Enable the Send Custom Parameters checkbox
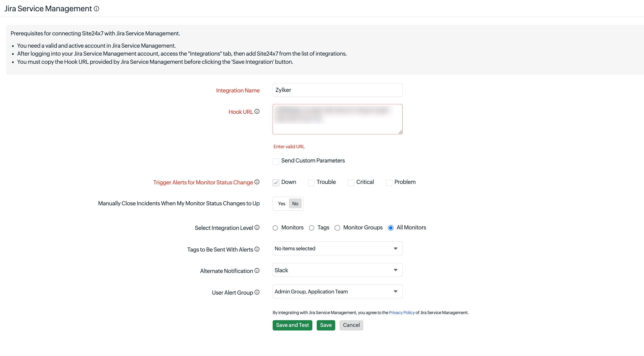The height and width of the screenshot is (356, 644). [x=276, y=162]
